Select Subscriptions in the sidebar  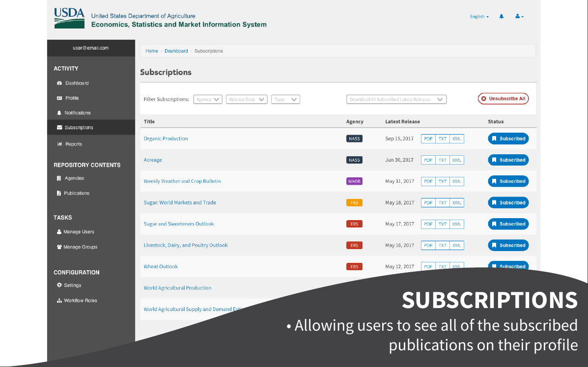pos(91,127)
